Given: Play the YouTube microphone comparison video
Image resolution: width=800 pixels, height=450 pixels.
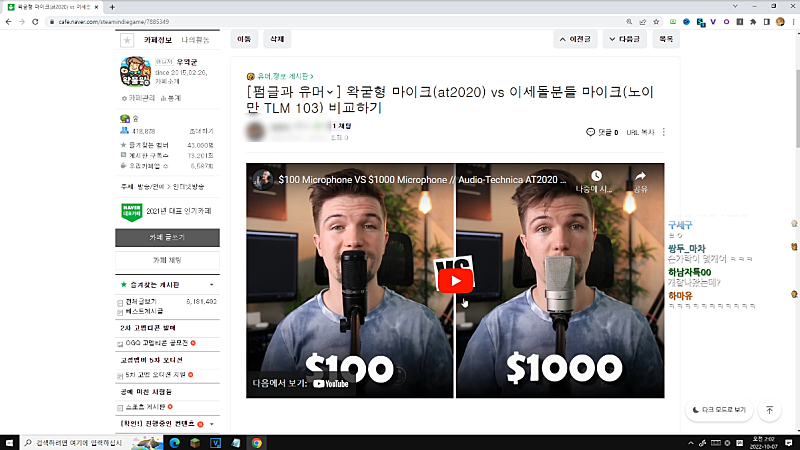Looking at the screenshot, I should (455, 280).
